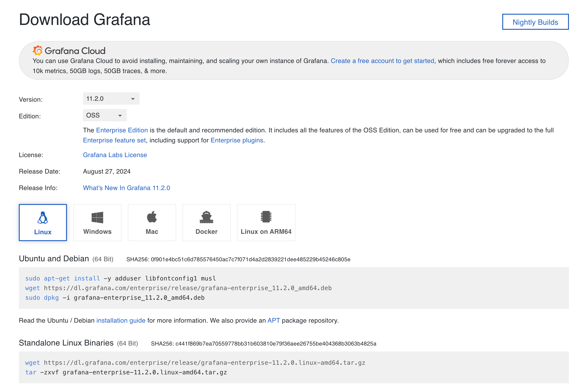
Task: Click the Ubuntu and Debian heading
Action: pyautogui.click(x=54, y=259)
